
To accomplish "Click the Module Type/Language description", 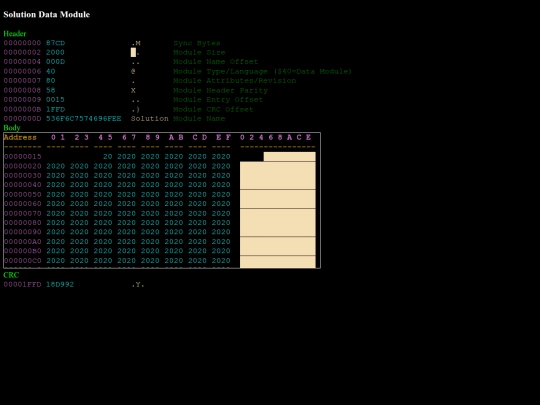I will [262, 71].
